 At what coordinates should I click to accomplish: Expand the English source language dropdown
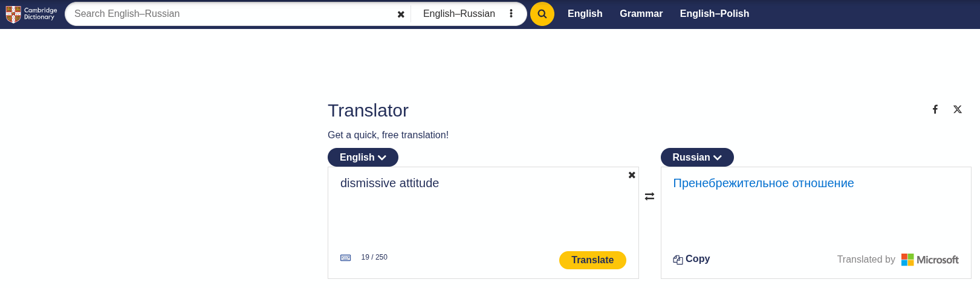tap(363, 157)
